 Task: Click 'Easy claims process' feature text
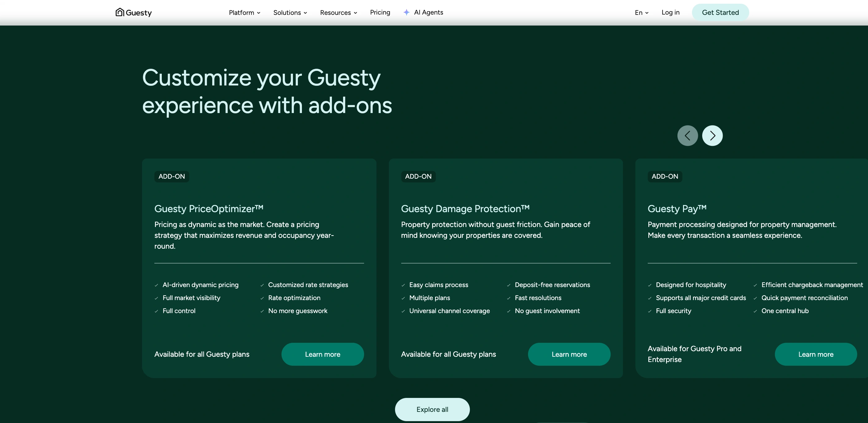point(438,285)
